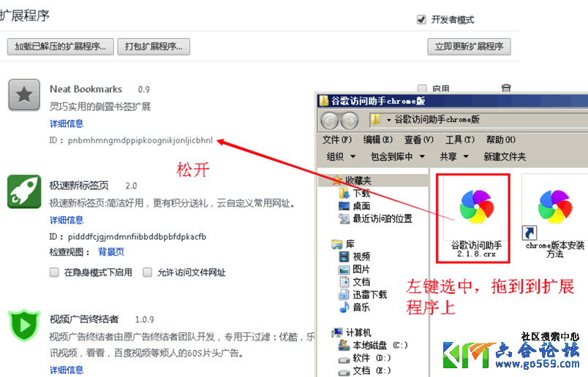The height and width of the screenshot is (377, 588).
Task: Open 背景页 inspect view link
Action: click(x=111, y=252)
